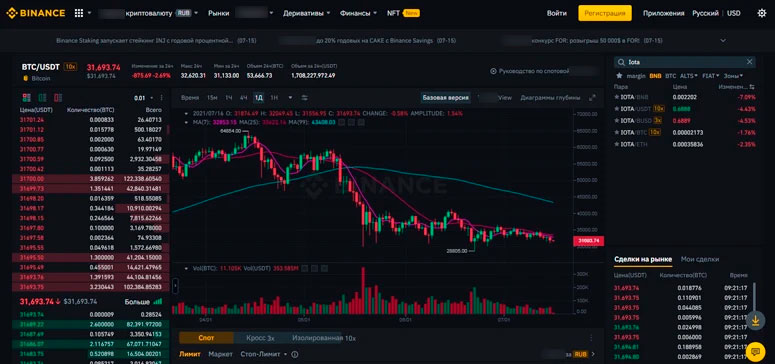Switch to Базовая версия chart
Image resolution: width=775 pixels, height=364 pixels.
[x=445, y=98]
